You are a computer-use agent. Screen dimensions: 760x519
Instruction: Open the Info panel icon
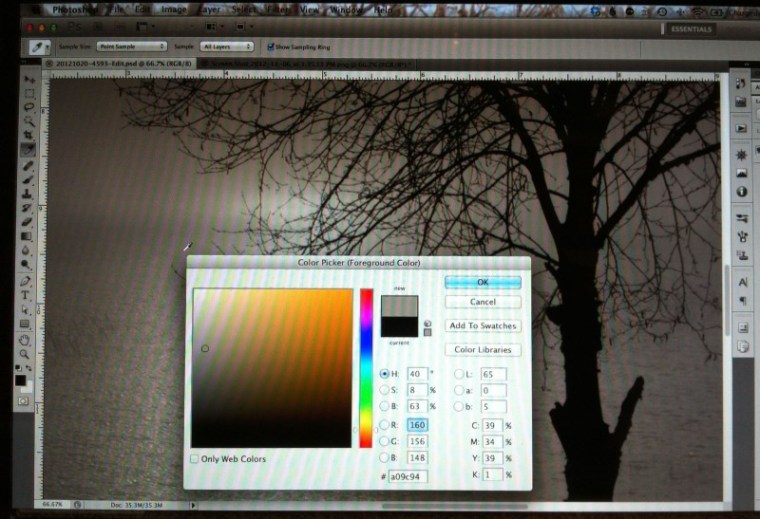pos(742,192)
